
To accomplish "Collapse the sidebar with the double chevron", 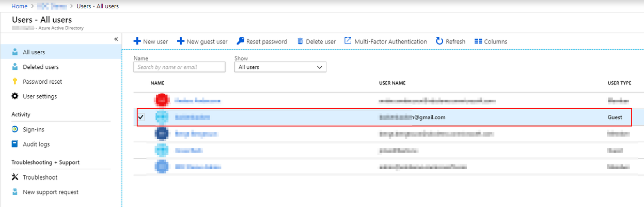I will (x=116, y=39).
